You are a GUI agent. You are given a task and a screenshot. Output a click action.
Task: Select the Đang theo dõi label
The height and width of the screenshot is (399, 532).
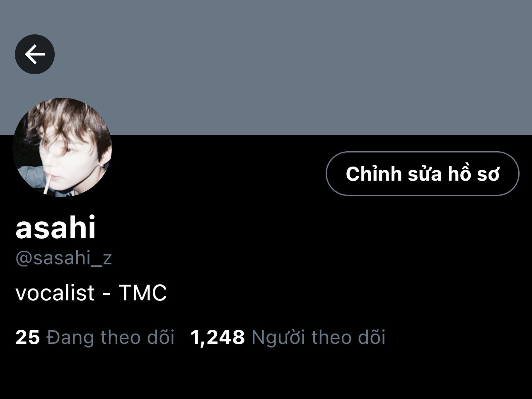[111, 337]
